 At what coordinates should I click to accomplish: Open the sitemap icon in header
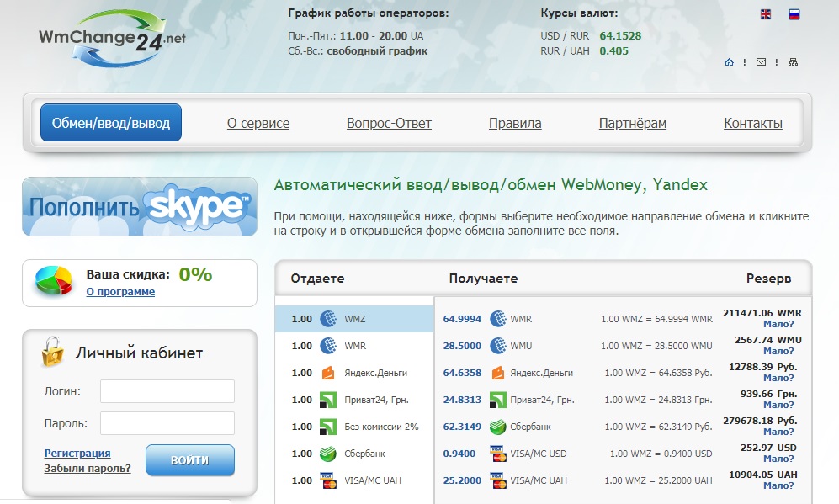793,62
